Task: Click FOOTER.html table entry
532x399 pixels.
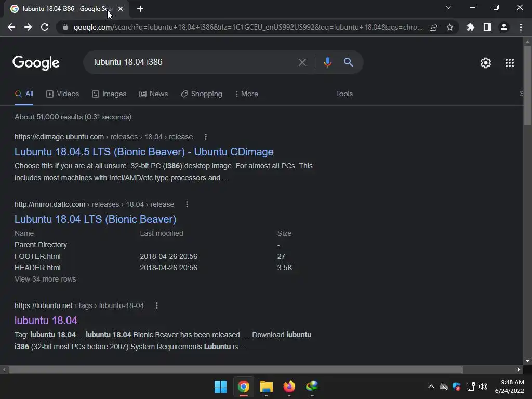Action: click(37, 256)
